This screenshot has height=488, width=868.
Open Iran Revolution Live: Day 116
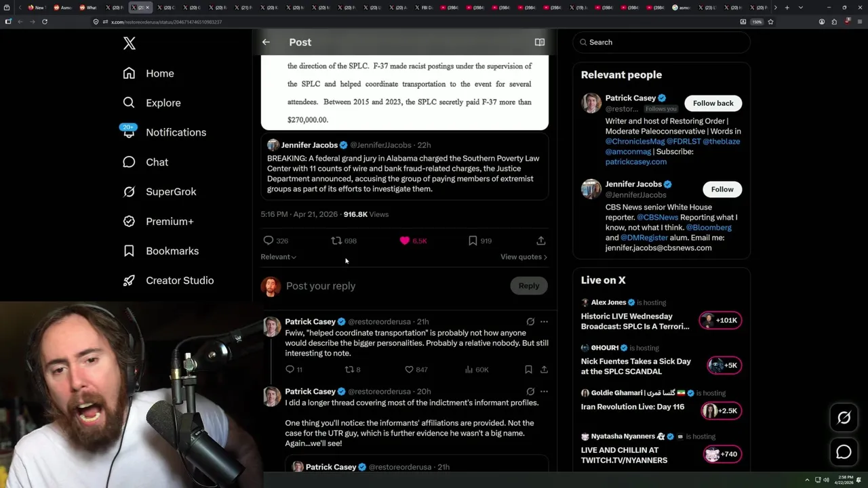click(633, 407)
